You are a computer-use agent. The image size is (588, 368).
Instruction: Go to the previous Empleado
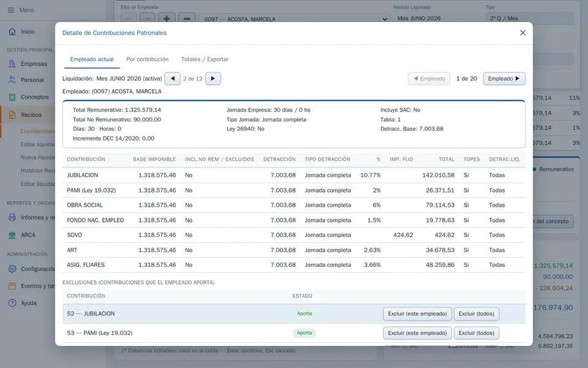pos(429,79)
